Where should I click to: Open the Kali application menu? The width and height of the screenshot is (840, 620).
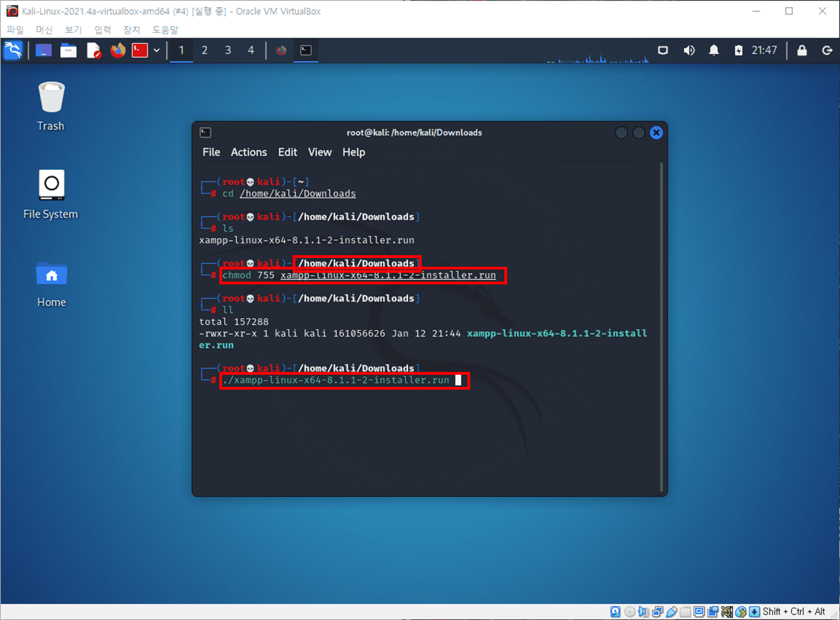(x=12, y=50)
